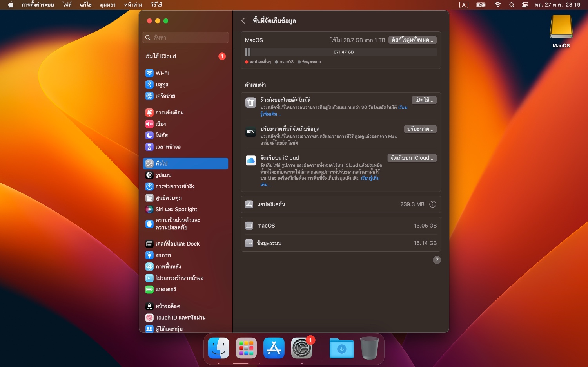Click ดิสก์โวลุ่มทั้งหมด all volumes button
Viewport: 588px width, 367px height.
tap(412, 40)
